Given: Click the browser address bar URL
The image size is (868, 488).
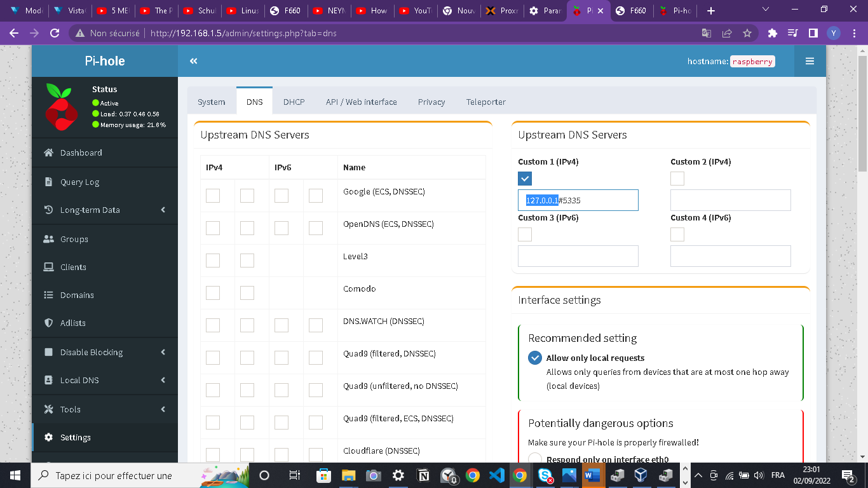Looking at the screenshot, I should (x=243, y=33).
